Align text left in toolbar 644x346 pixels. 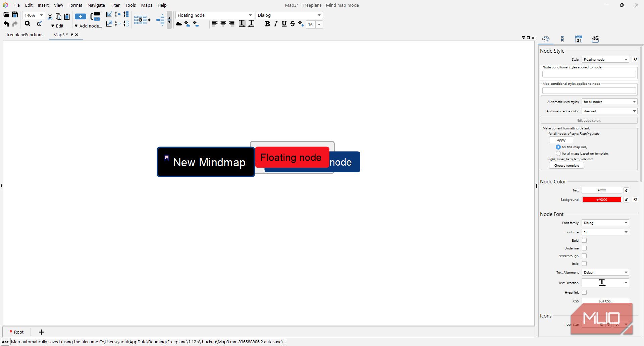tap(215, 24)
